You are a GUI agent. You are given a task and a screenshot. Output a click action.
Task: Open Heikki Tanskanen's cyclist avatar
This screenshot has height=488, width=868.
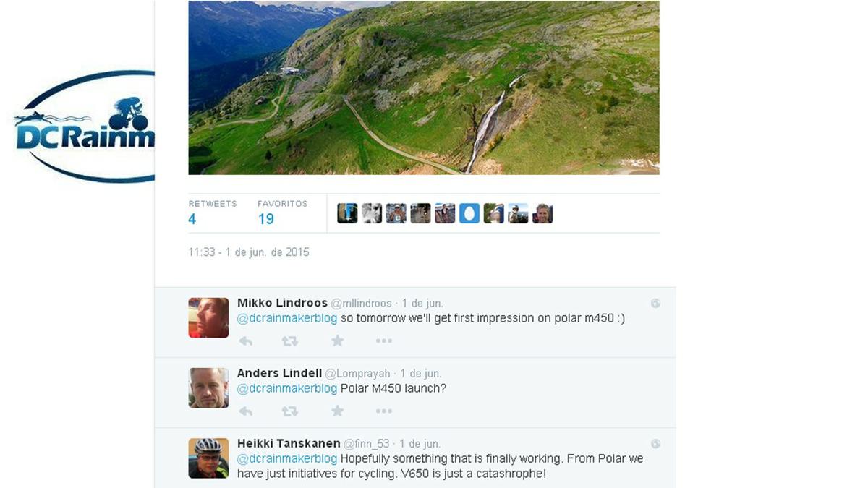pyautogui.click(x=208, y=458)
